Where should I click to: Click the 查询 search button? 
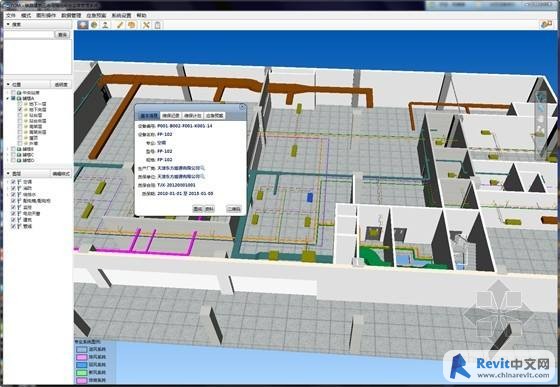pyautogui.click(x=62, y=35)
